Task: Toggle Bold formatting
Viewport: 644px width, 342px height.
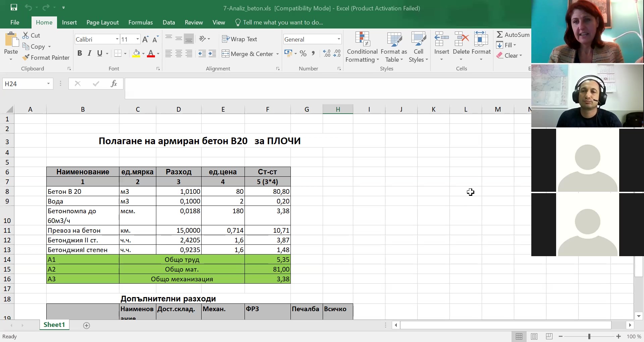Action: (x=79, y=53)
